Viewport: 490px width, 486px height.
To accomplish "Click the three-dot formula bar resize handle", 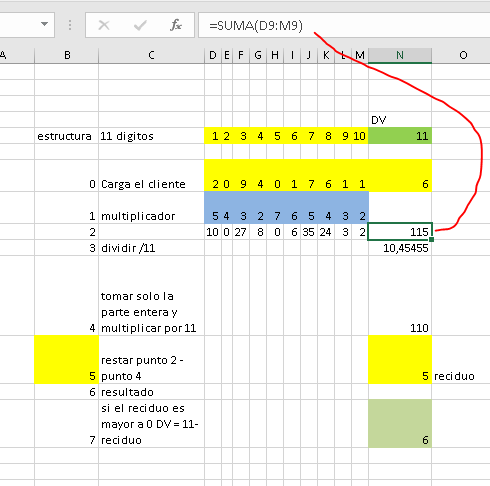I will (70, 25).
